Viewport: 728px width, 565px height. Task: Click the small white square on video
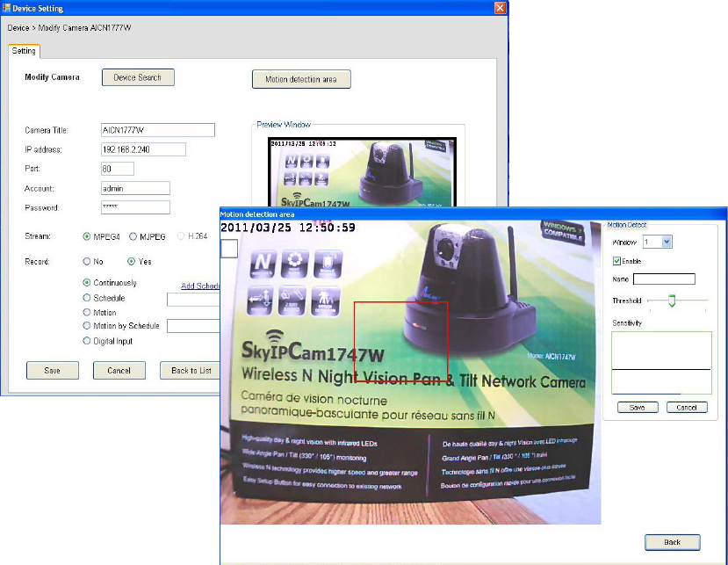[x=229, y=249]
